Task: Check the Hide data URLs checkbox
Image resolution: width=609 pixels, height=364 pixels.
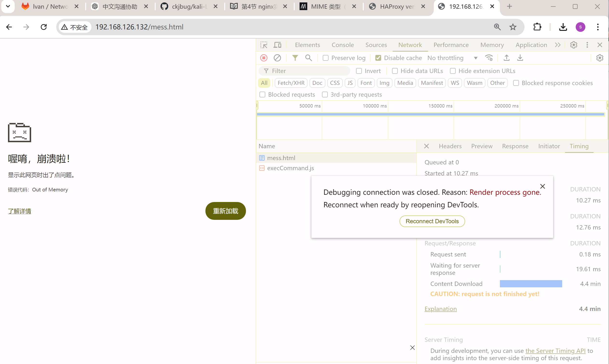Action: (x=395, y=71)
